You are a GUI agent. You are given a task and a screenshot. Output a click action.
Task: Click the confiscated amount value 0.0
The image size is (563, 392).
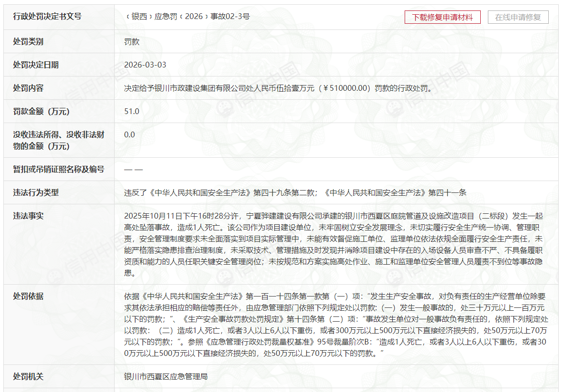pos(129,134)
